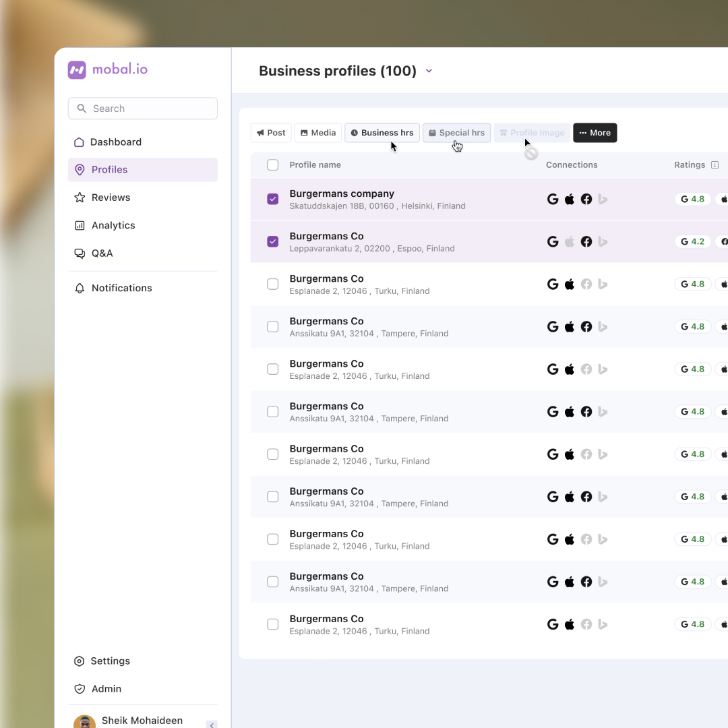Check the last Esplanade 2 Turku row
The image size is (728, 728).
[272, 624]
